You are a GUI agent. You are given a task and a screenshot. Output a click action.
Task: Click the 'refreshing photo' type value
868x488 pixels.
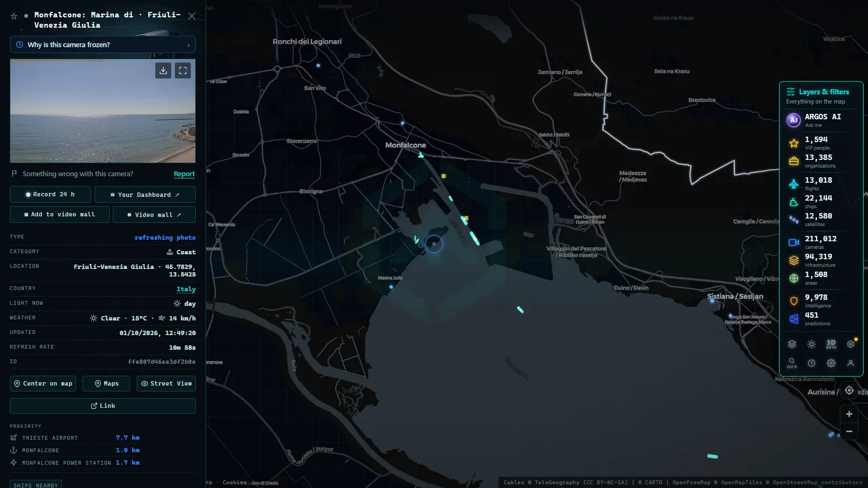[x=165, y=237]
